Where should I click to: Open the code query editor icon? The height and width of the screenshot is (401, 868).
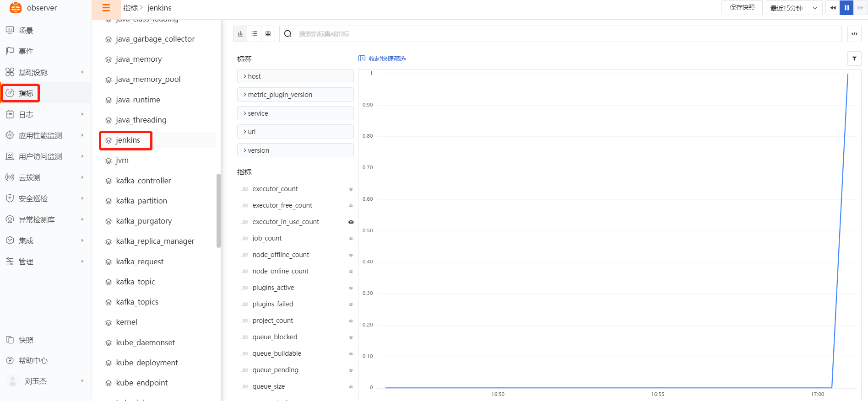click(854, 34)
